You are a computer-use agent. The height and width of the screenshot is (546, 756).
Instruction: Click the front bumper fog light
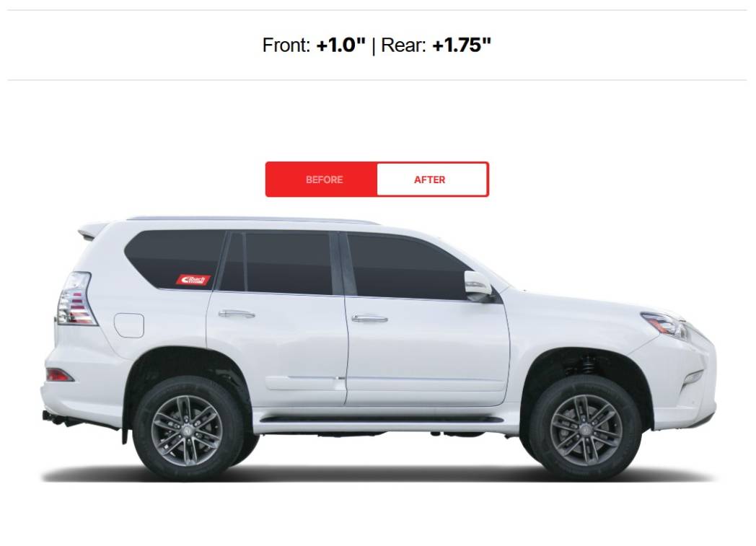coord(692,377)
